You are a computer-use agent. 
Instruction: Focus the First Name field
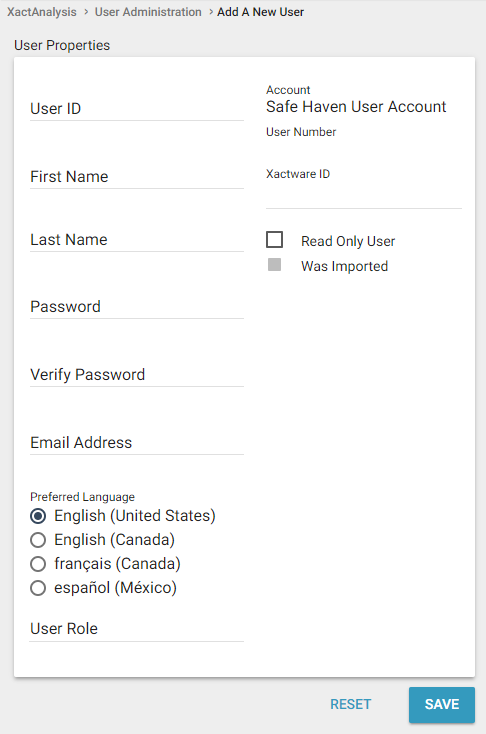pyautogui.click(x=137, y=176)
